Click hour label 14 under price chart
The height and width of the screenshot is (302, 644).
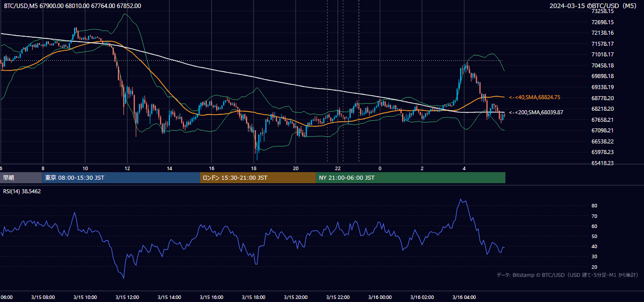[x=169, y=169]
